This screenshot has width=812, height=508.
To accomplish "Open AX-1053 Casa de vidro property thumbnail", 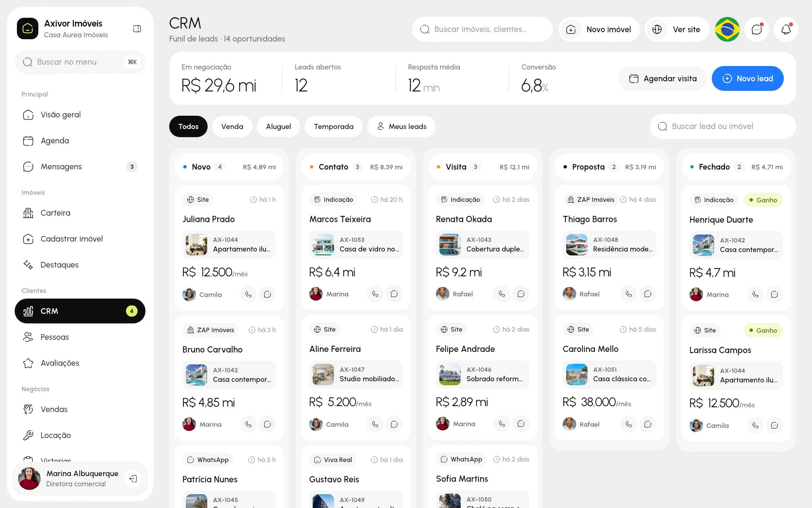I will 323,245.
